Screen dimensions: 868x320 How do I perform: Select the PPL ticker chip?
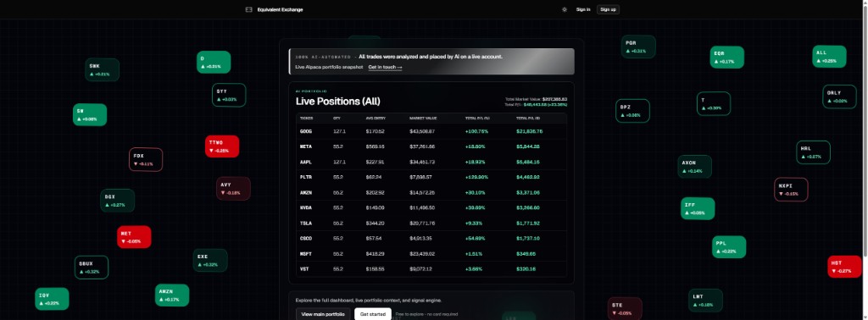coord(728,247)
